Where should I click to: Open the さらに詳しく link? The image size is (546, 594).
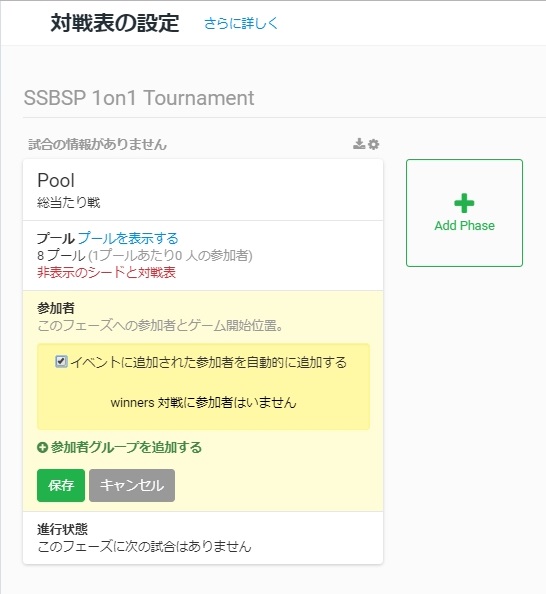point(241,23)
